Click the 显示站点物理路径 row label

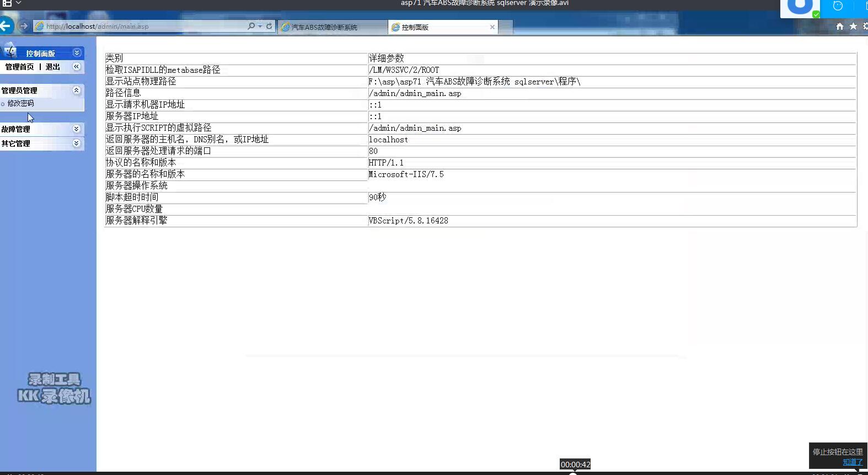[141, 81]
